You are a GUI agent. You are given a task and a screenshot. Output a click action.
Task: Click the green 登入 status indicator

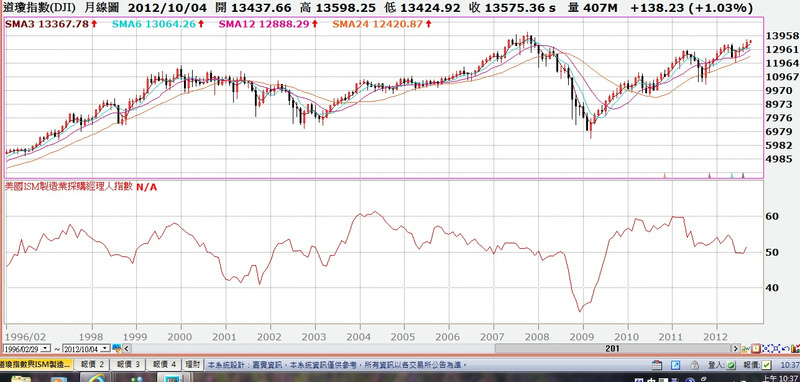pyautogui.click(x=731, y=365)
